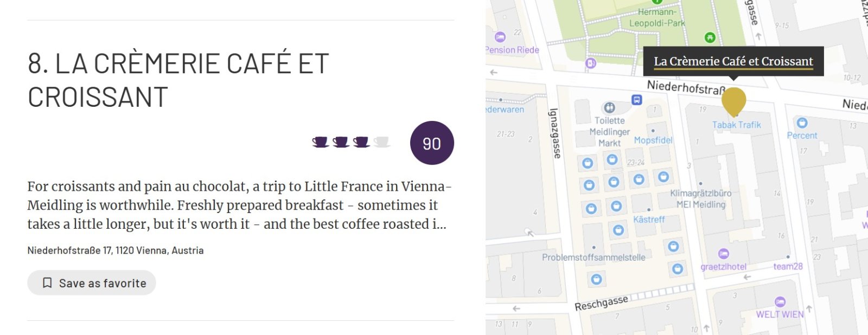Image resolution: width=868 pixels, height=335 pixels.
Task: Click the green picnic icon in Hermann-Leopoldi-Park
Action: (x=710, y=37)
